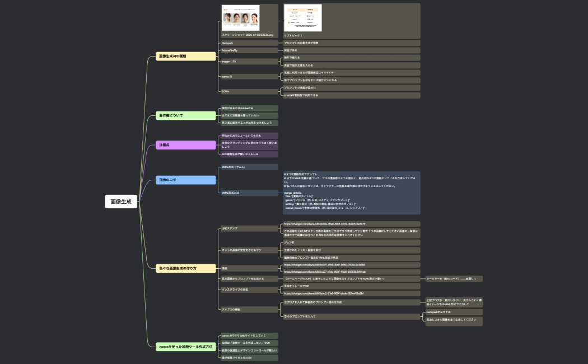The image size is (588, 364).
Task: Select the LINEスタンプ node
Action: coord(248,228)
